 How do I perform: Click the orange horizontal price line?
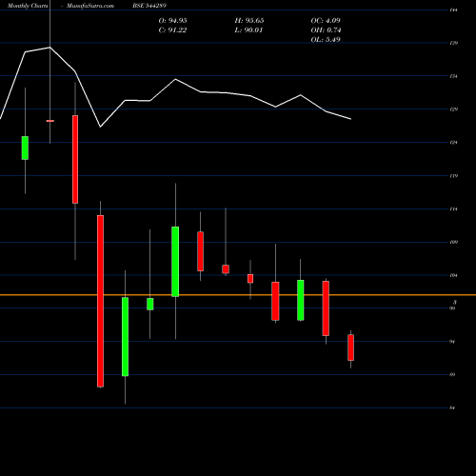tap(238, 295)
